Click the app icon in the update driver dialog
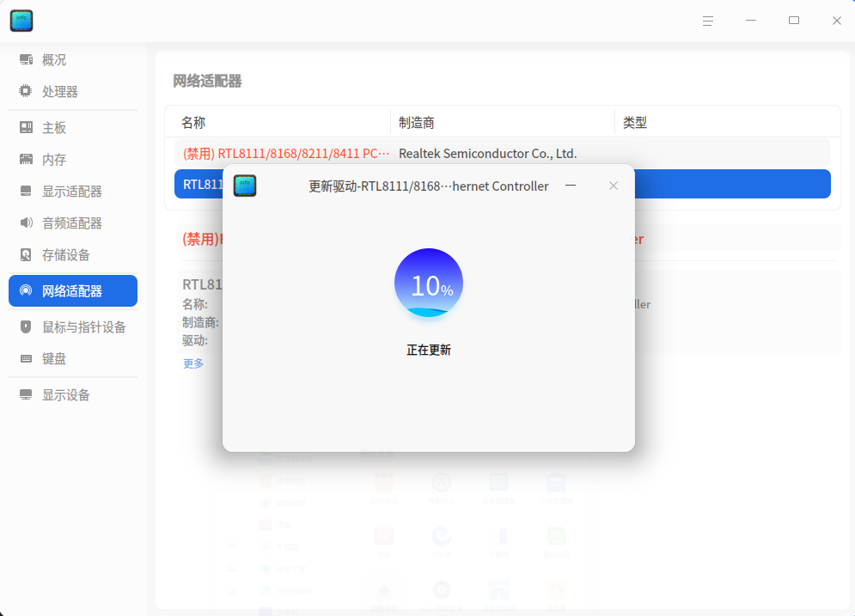The image size is (855, 616). (x=245, y=186)
